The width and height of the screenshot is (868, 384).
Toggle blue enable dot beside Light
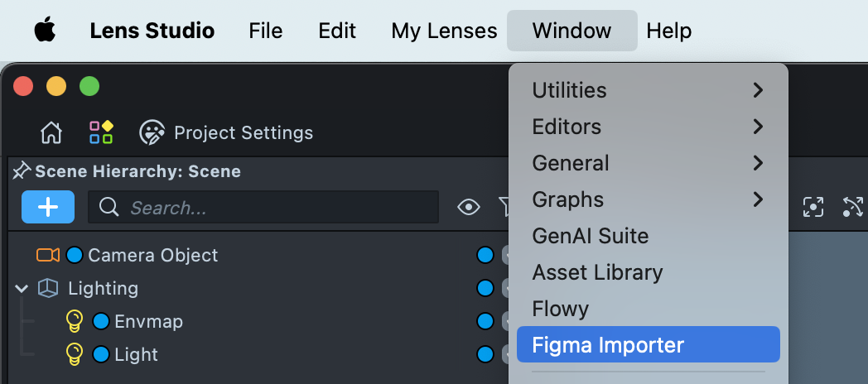pos(101,354)
